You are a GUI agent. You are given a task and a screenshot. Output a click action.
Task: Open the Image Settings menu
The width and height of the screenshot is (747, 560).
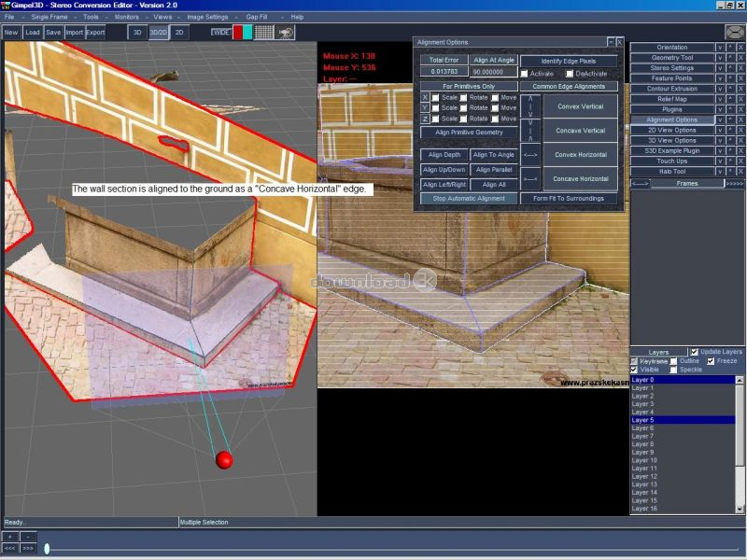[x=206, y=17]
